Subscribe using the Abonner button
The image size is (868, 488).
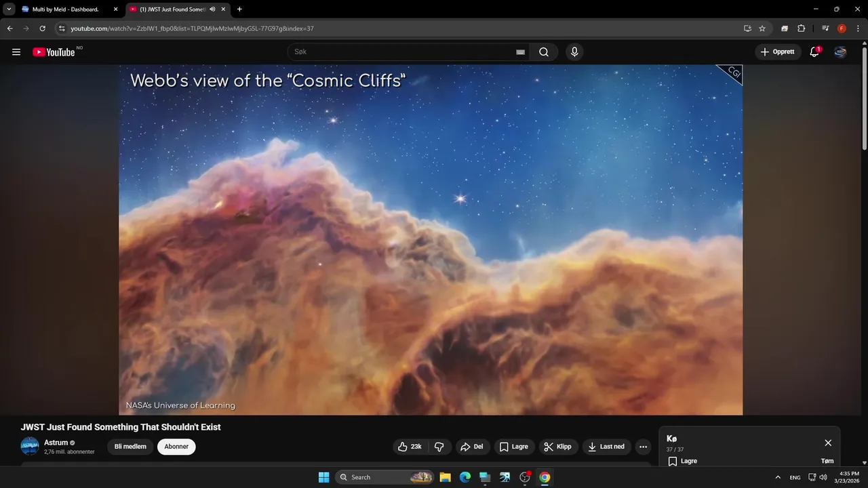click(176, 447)
